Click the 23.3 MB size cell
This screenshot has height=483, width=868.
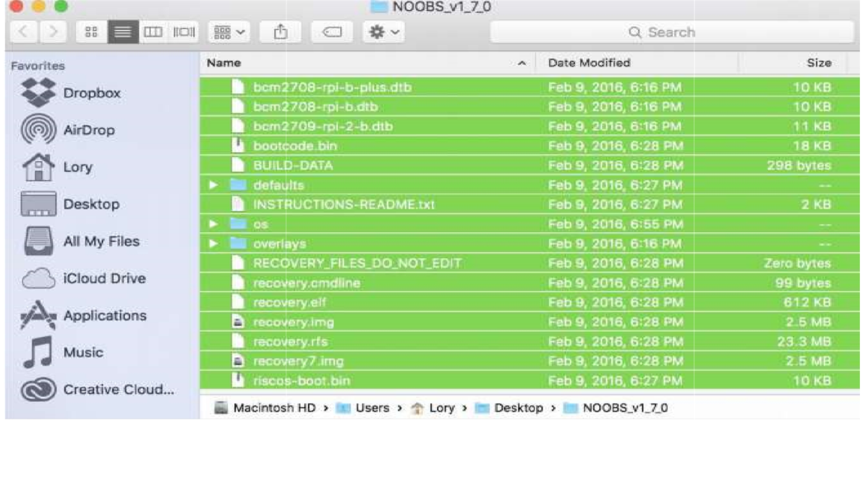click(x=804, y=341)
